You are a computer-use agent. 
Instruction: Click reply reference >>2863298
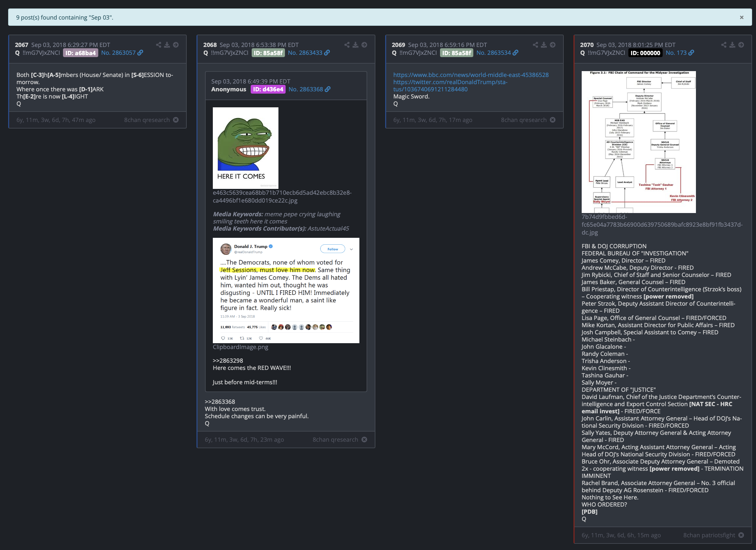228,361
